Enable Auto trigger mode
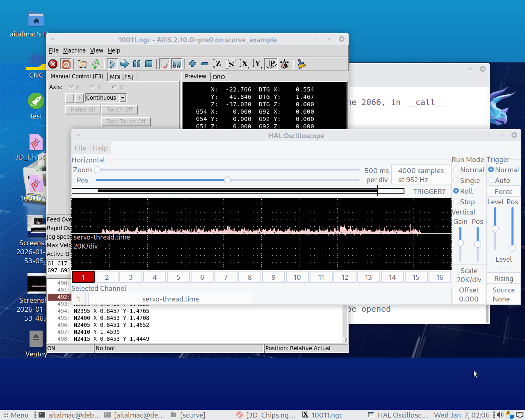This screenshot has width=525, height=420. [491, 180]
